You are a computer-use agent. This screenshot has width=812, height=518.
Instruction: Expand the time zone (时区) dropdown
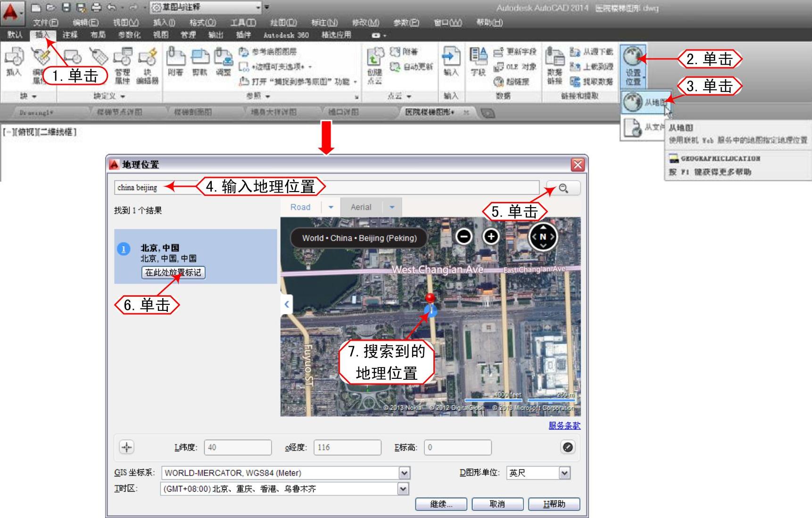point(403,489)
